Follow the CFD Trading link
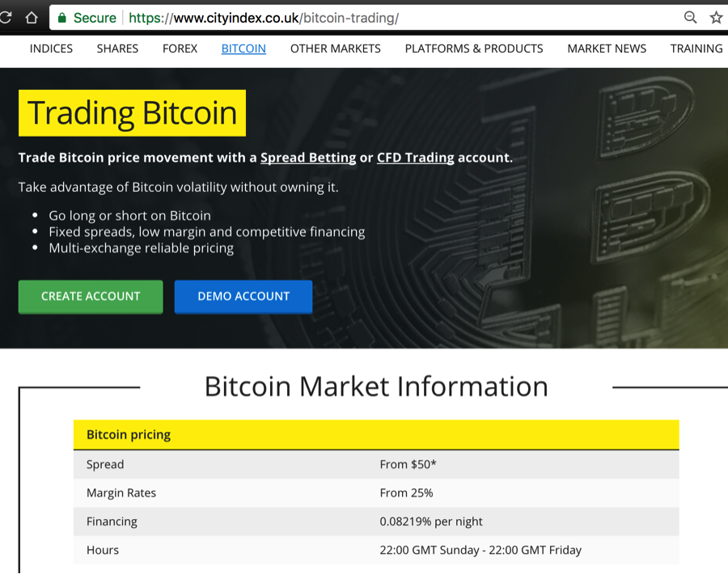The width and height of the screenshot is (728, 574). point(415,158)
